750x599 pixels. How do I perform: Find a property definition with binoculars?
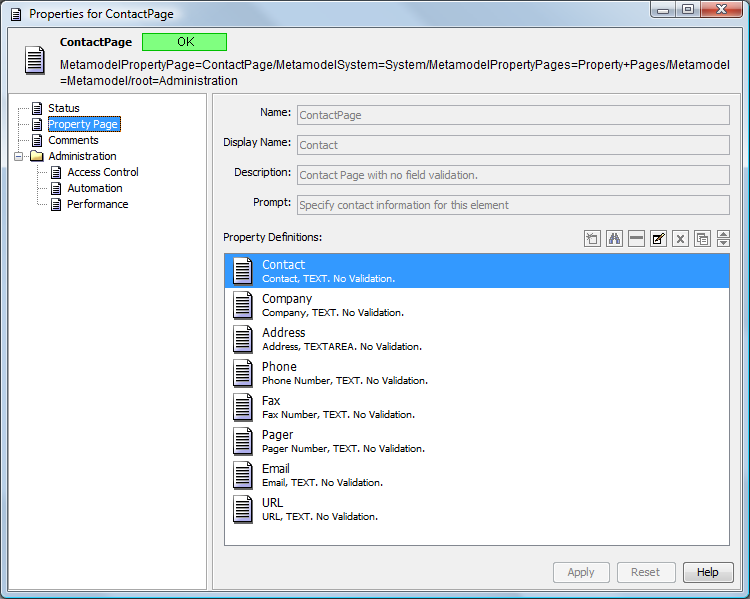point(614,238)
